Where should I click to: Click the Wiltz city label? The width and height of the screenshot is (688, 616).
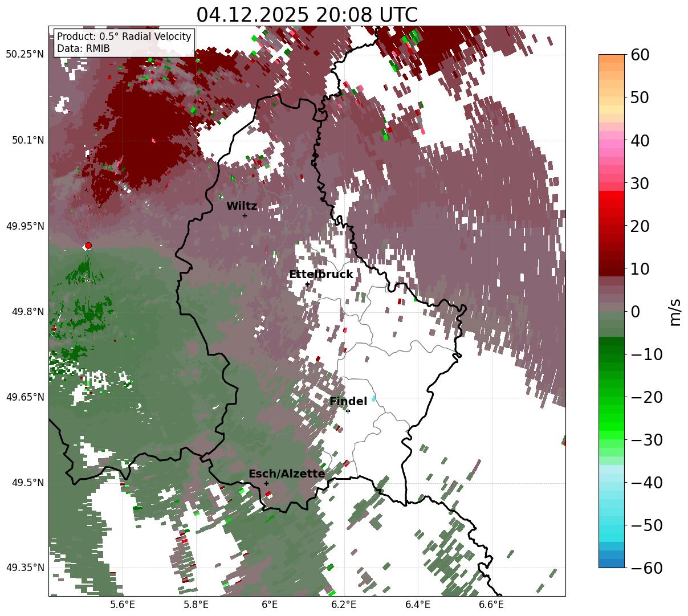(x=242, y=206)
